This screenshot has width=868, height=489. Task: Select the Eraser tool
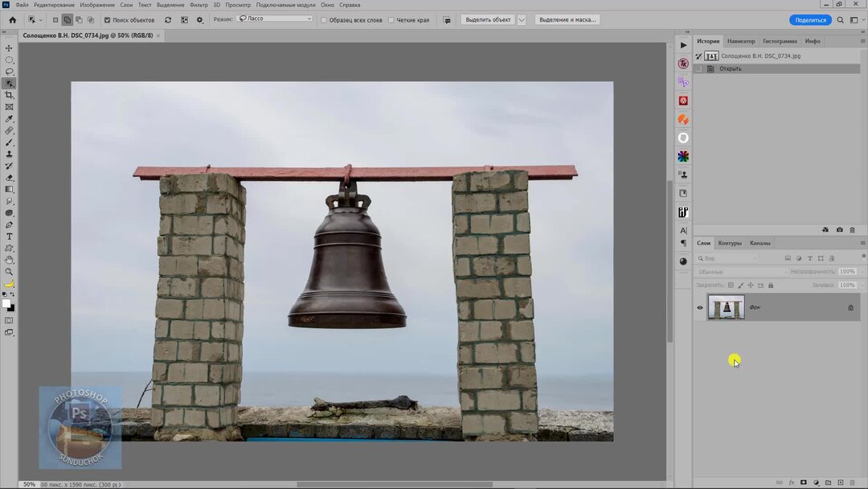pyautogui.click(x=9, y=178)
